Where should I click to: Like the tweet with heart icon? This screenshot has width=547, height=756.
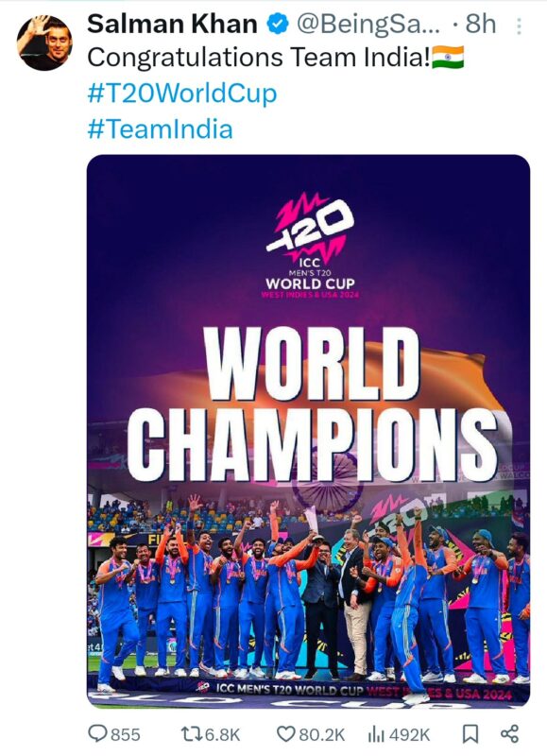[286, 734]
